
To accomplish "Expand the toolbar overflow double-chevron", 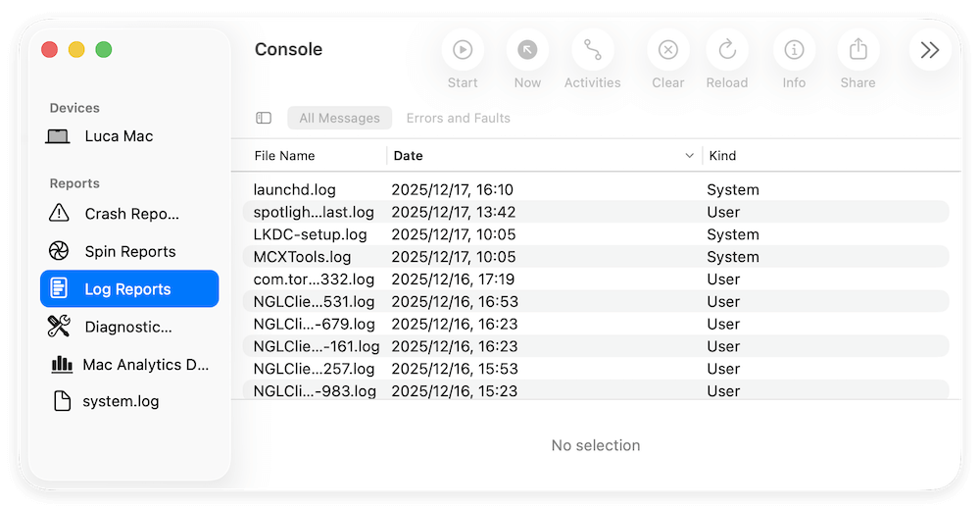I will pyautogui.click(x=930, y=50).
